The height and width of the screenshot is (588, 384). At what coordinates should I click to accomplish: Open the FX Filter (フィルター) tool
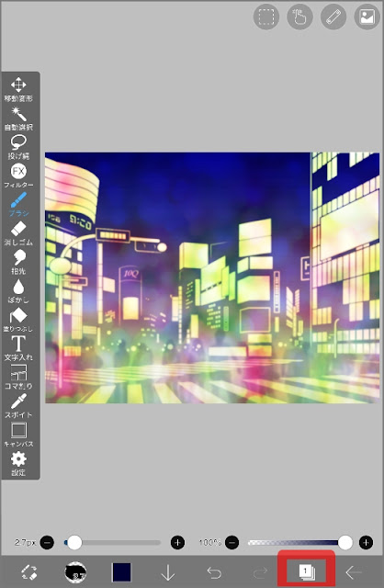18,175
